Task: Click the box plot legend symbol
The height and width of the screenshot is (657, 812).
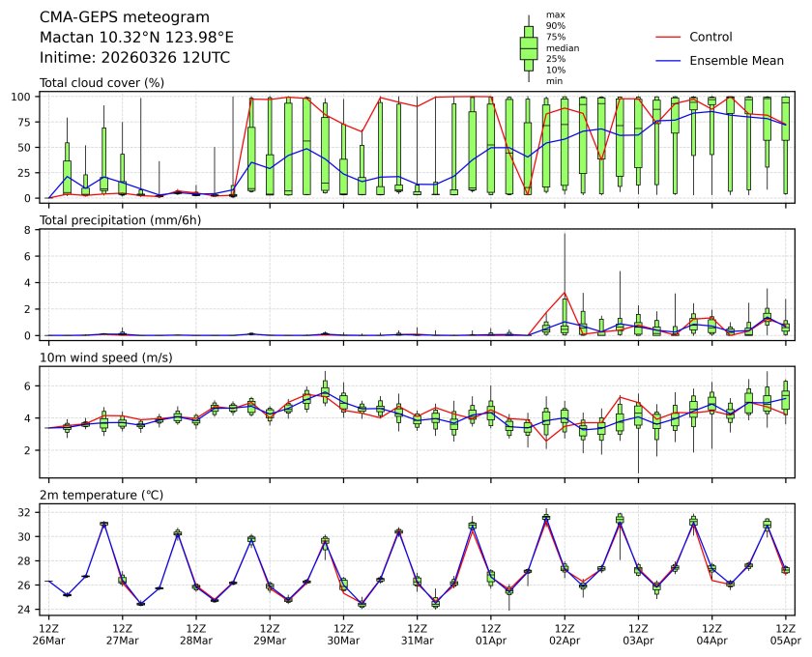Action: coord(529,47)
